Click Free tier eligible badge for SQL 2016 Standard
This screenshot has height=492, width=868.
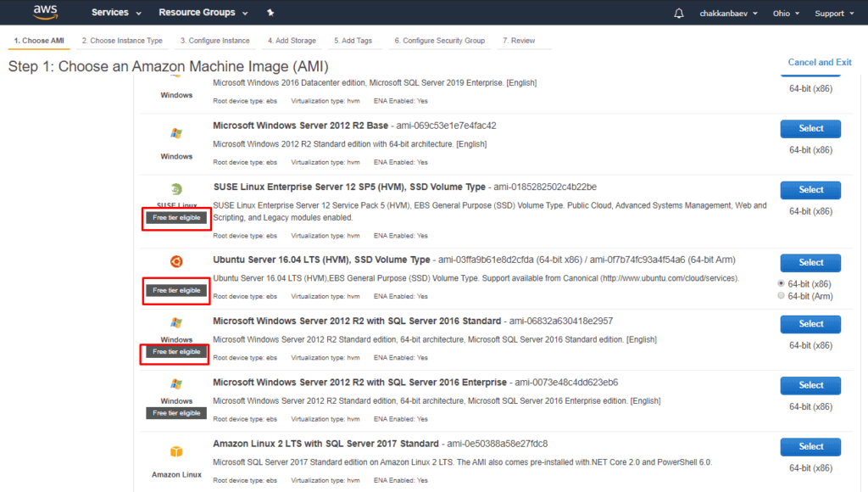pos(176,352)
